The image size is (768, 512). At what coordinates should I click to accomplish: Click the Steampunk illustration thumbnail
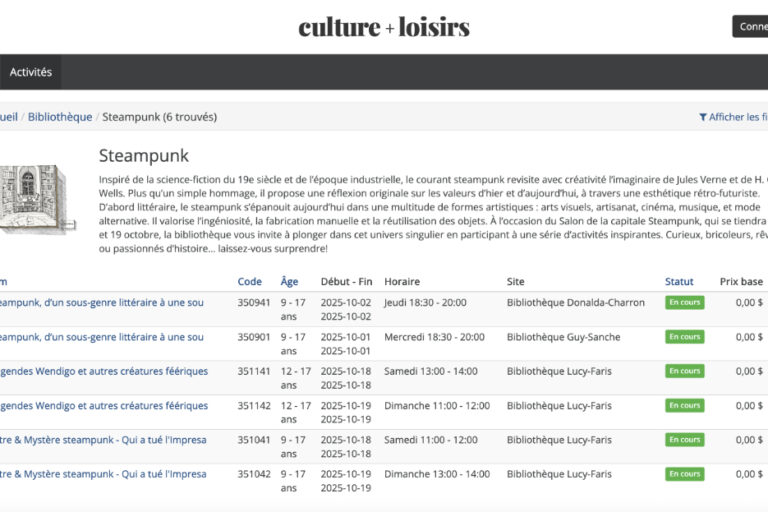33,200
